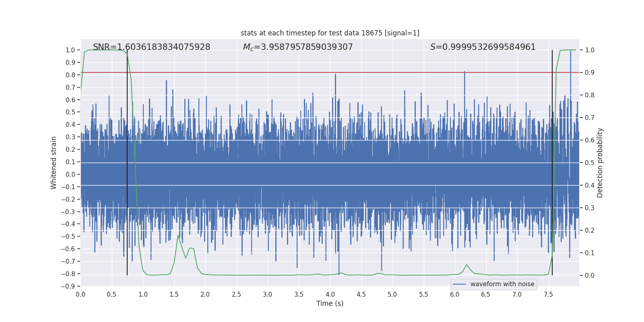Select the 5.0 tick on the time axis
The image size is (644, 322).
392,295
